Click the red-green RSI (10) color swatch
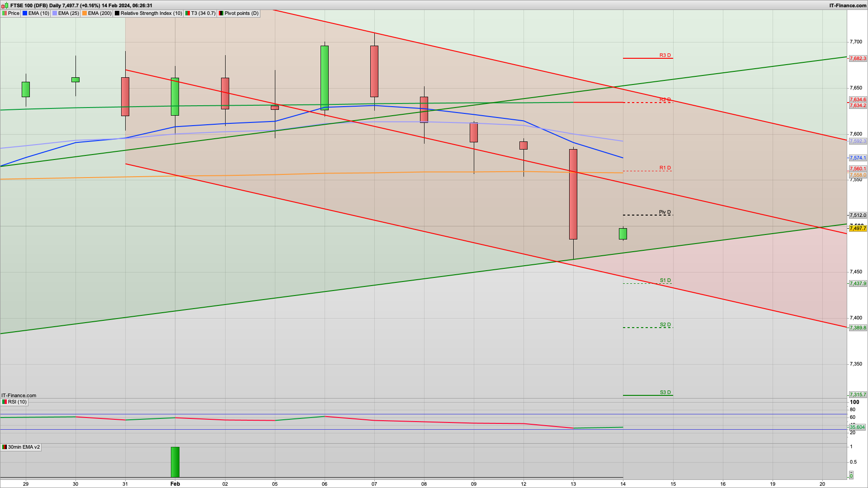 5,402
